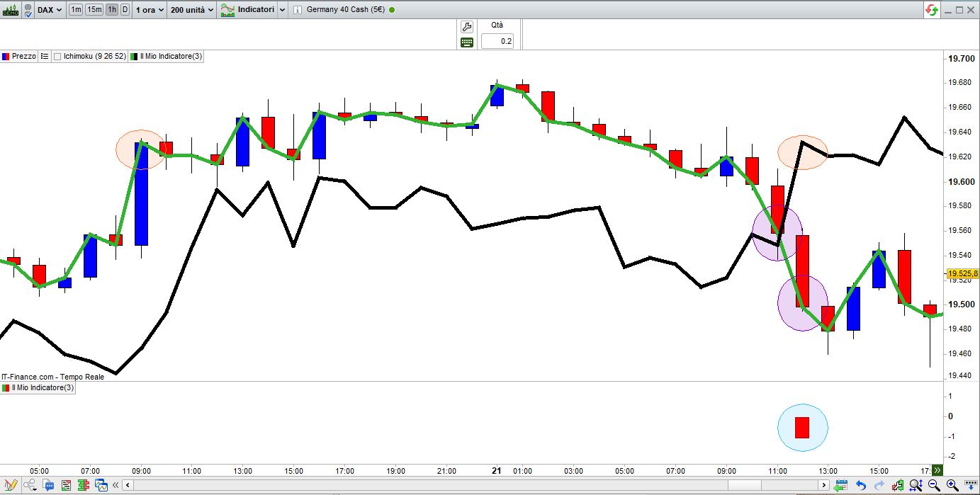Click the scrollbar right arrow
The width and height of the screenshot is (980, 495).
point(824,485)
